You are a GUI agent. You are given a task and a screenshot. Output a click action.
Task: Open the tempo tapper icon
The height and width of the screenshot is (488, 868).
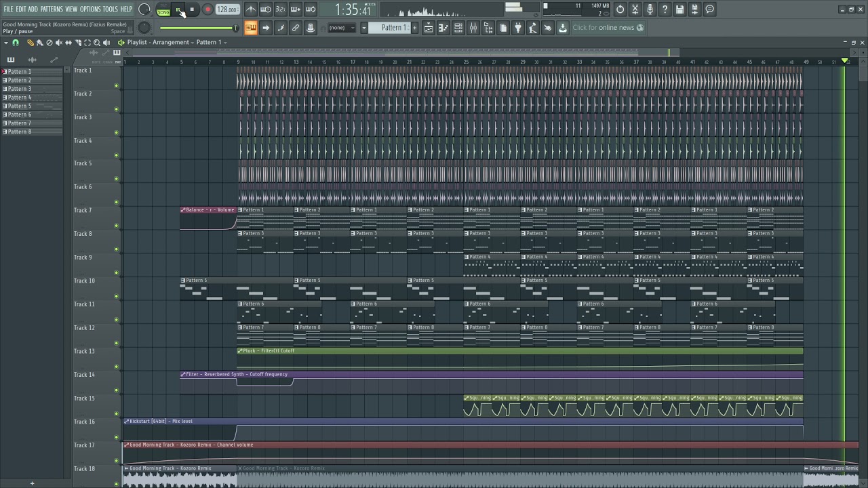[x=533, y=28]
